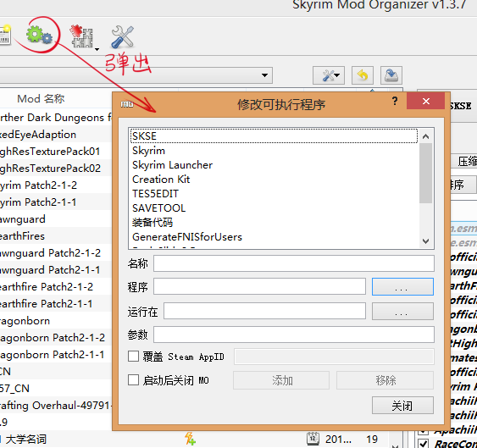477x448 pixels.
Task: Click the executables list scrollbar down arrow
Action: tap(425, 241)
